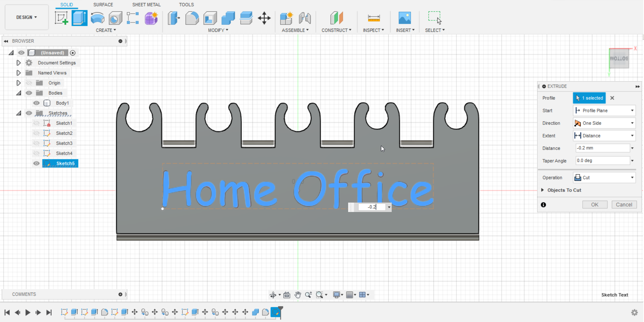Open the Viewports layout menu

pos(362,295)
